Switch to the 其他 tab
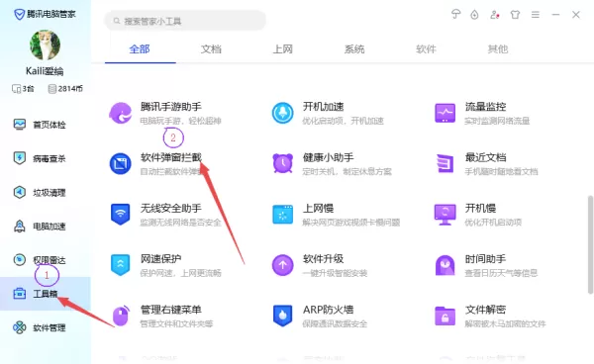 [497, 48]
